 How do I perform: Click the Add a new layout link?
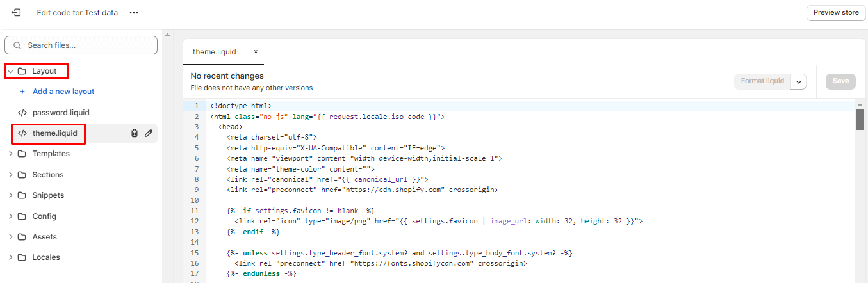coord(63,92)
